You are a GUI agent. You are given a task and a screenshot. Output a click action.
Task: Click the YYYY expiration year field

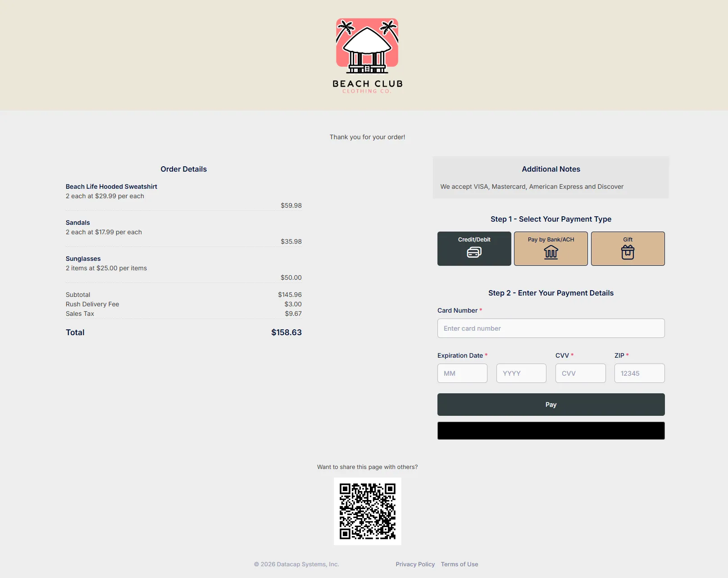(521, 373)
